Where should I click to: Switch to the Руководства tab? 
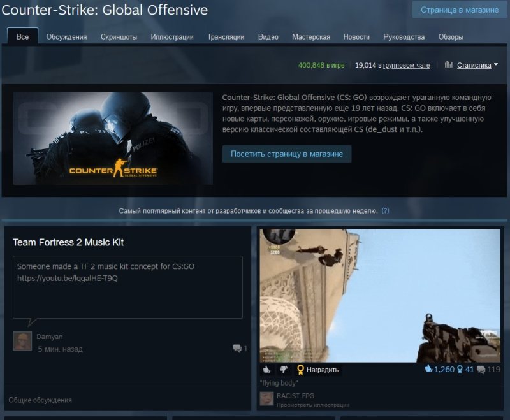pos(404,37)
